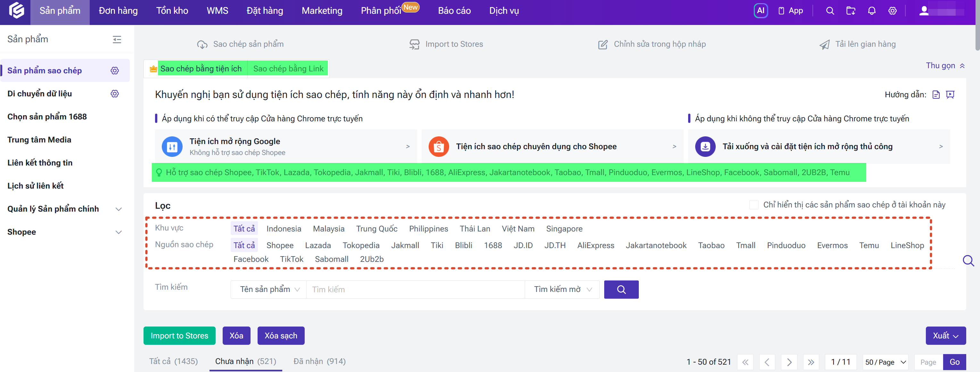980x372 pixels.
Task: Open the Tìm kiếm mờ match mode dropdown
Action: [562, 289]
